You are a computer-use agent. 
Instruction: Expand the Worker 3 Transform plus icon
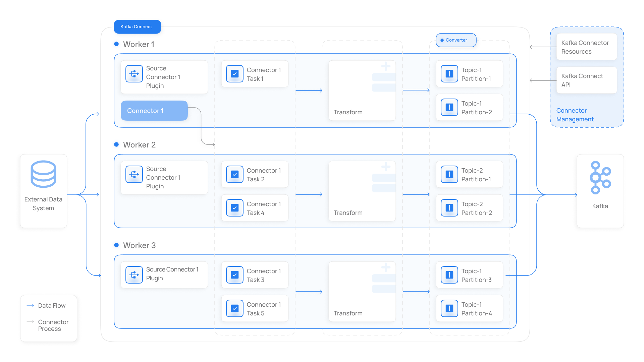386,267
